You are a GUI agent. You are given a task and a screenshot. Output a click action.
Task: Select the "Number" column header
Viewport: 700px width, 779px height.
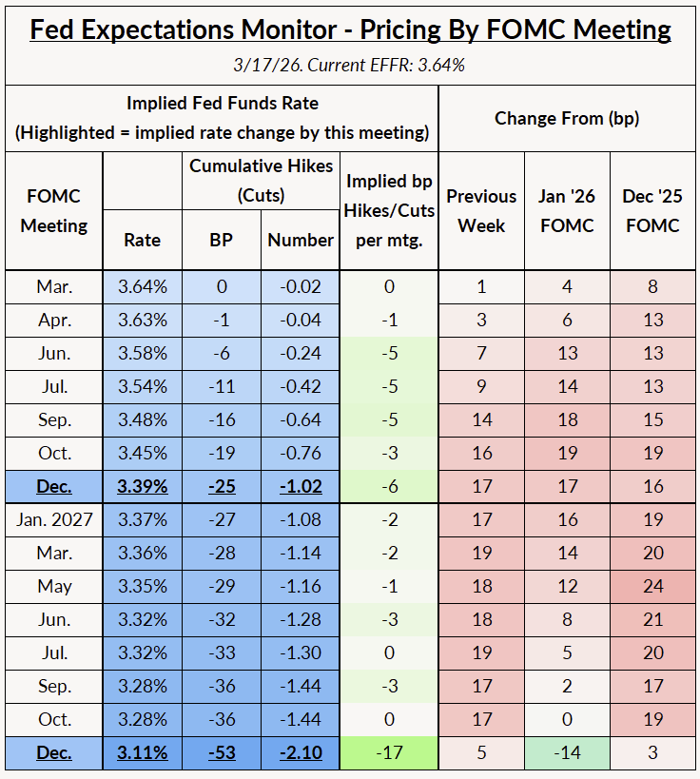coord(301,240)
